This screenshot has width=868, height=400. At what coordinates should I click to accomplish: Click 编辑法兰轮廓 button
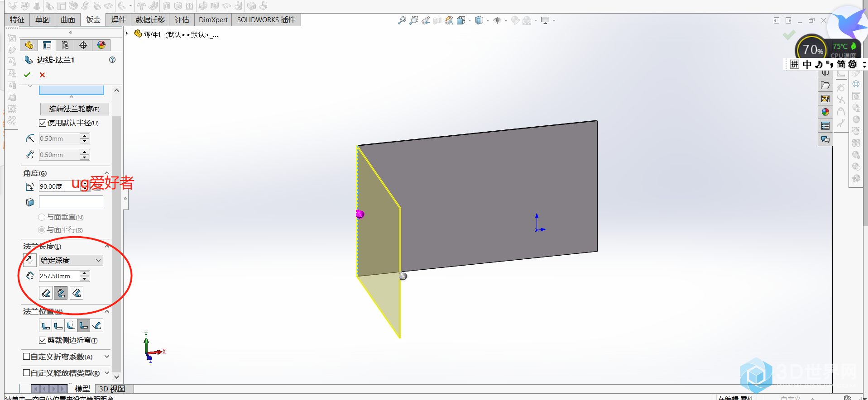75,109
